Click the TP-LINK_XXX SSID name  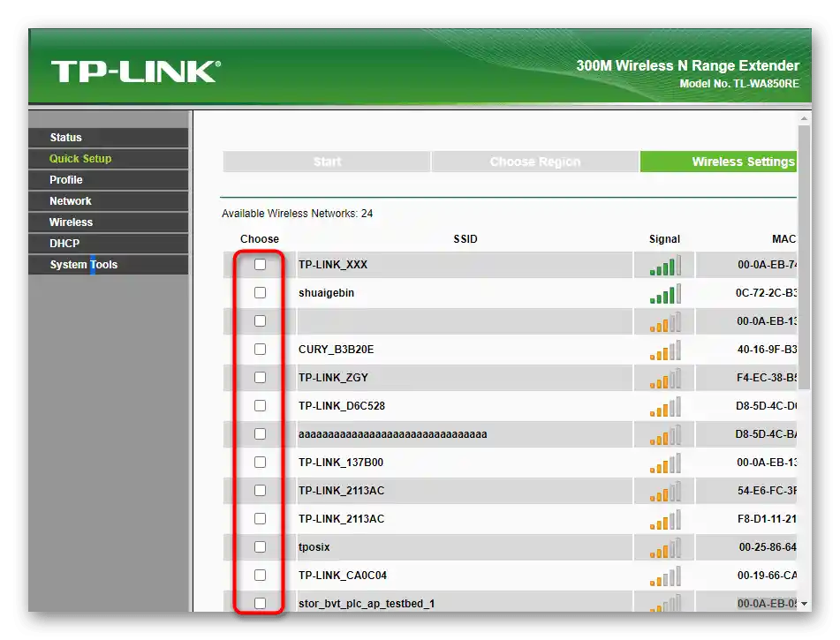333,265
